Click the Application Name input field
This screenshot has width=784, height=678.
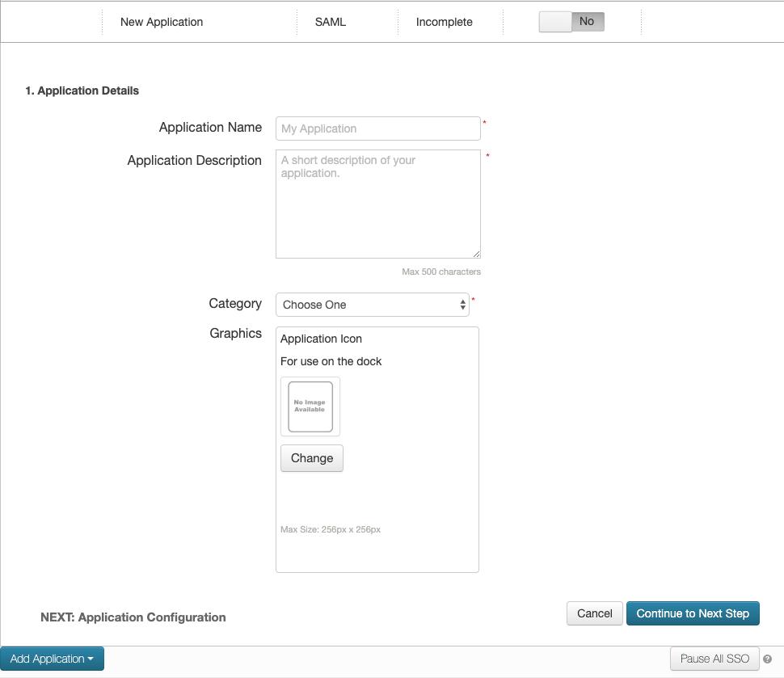tap(377, 128)
